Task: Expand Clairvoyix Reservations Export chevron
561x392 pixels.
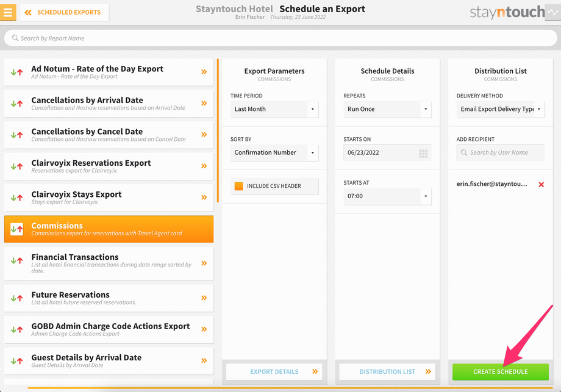Action: (x=204, y=166)
